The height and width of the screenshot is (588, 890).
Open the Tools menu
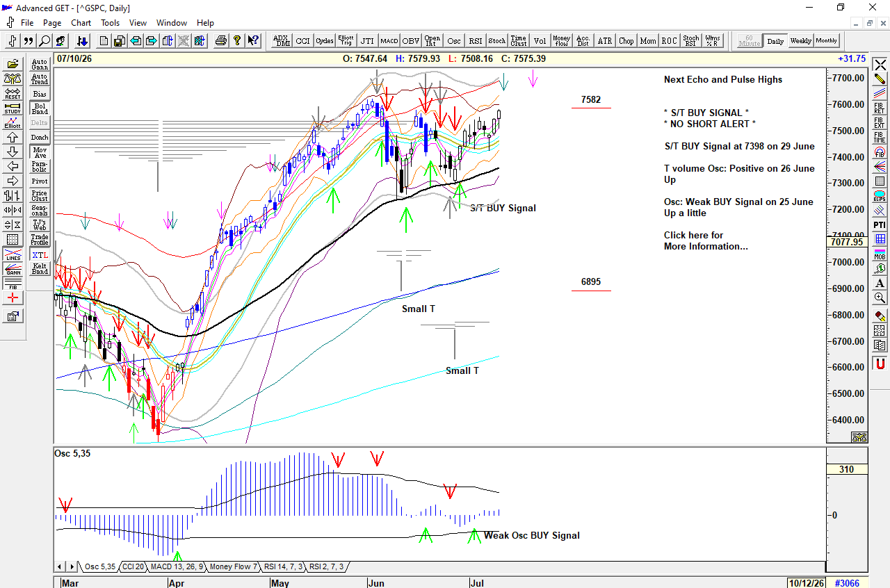[110, 23]
